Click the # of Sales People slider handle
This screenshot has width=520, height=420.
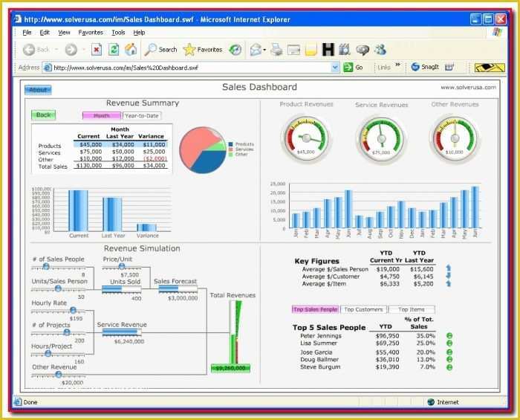[46, 266]
